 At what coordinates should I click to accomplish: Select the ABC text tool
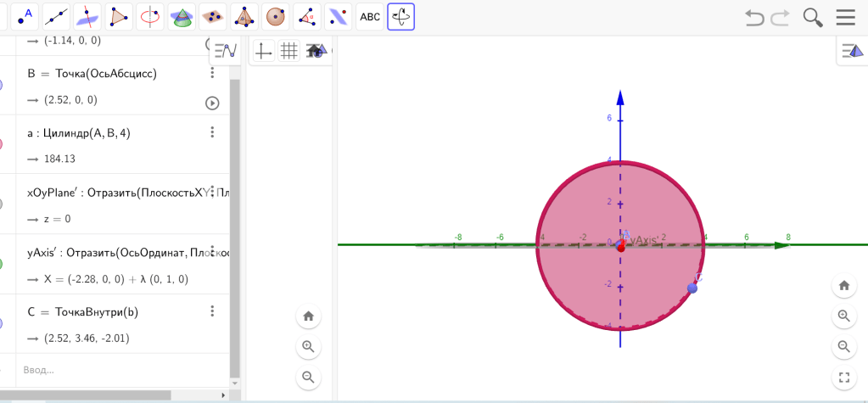pyautogui.click(x=370, y=16)
